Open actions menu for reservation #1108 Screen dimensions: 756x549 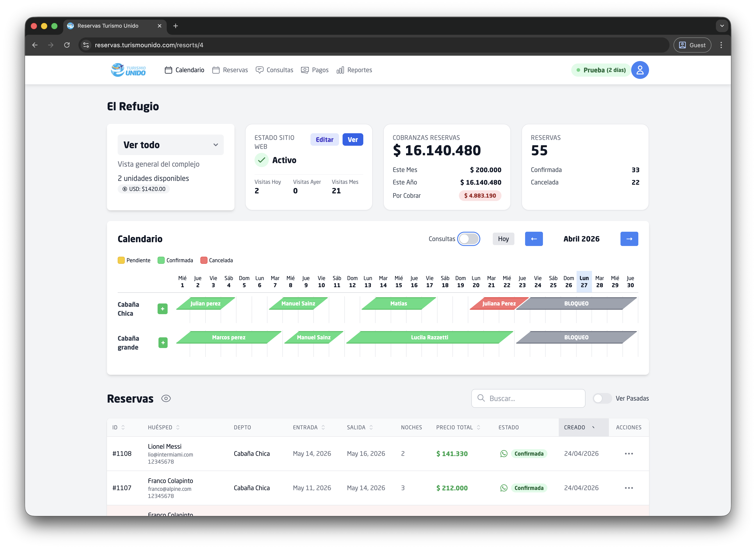tap(629, 454)
